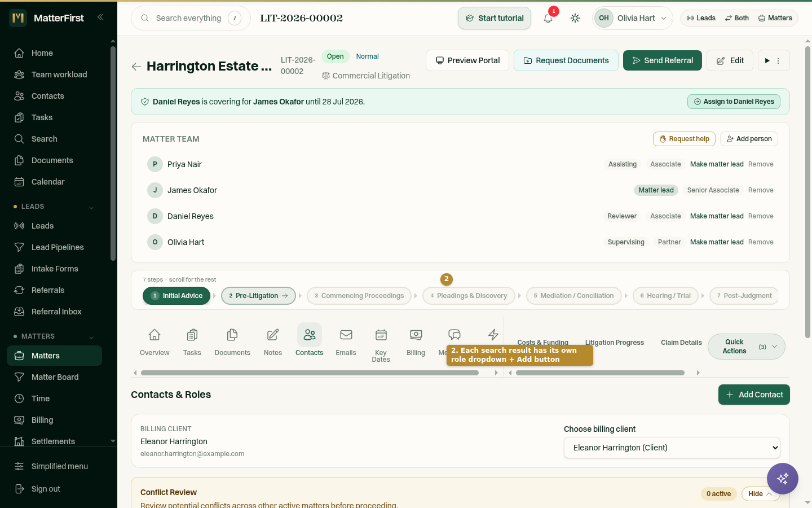The height and width of the screenshot is (508, 812).
Task: Select Commencing Proceedings step
Action: (359, 296)
